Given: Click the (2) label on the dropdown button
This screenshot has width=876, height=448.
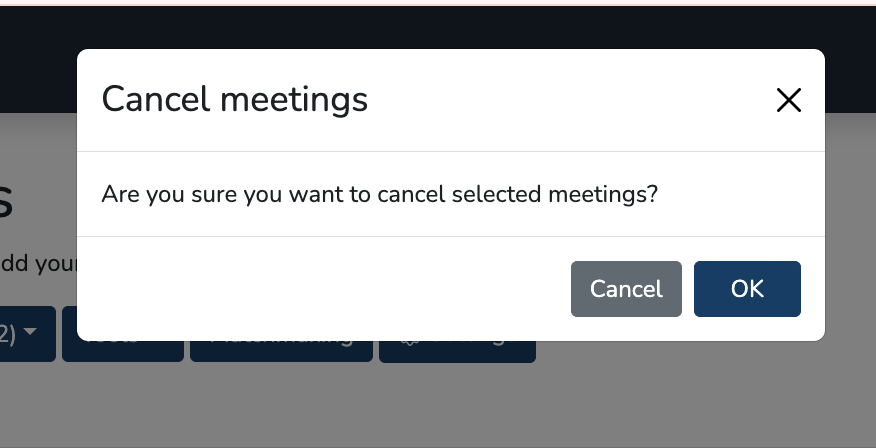Looking at the screenshot, I should [8, 334].
